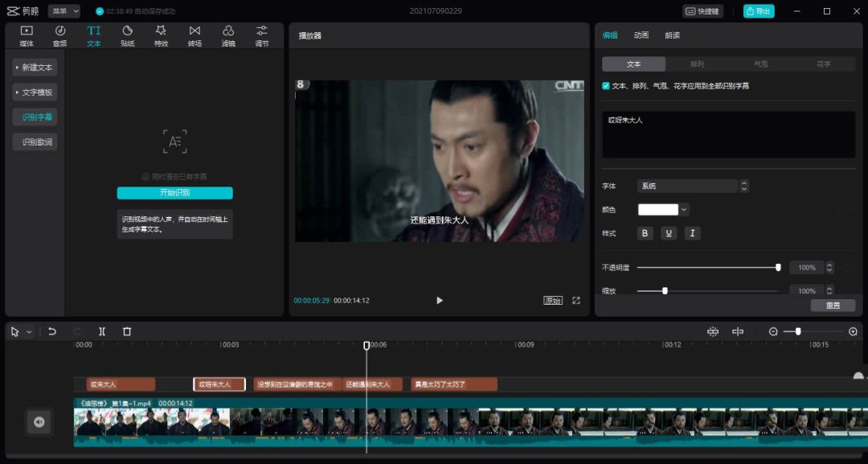The width and height of the screenshot is (868, 464).
Task: Select the 花字 (Fancy Text) tab
Action: (x=825, y=64)
